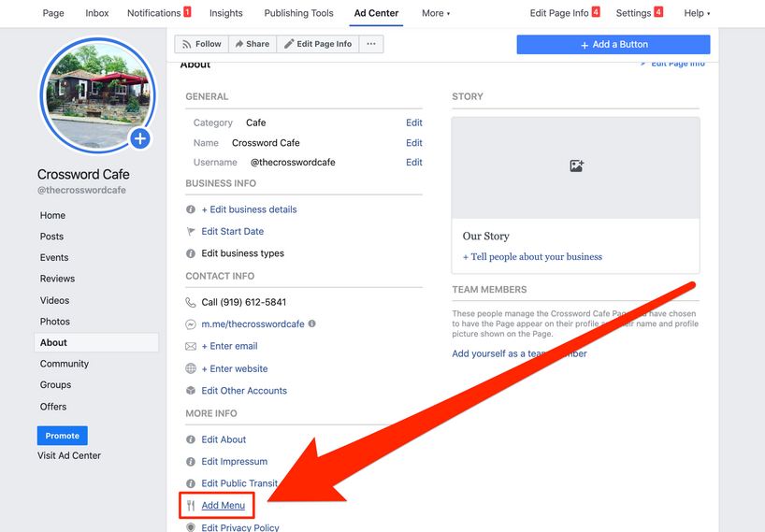Open the Notifications tab
The height and width of the screenshot is (532, 765).
tap(153, 13)
